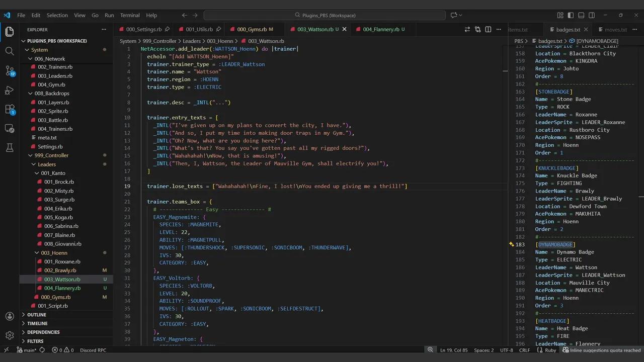Toggle the bottom panel visibility
The image size is (644, 362).
click(581, 16)
